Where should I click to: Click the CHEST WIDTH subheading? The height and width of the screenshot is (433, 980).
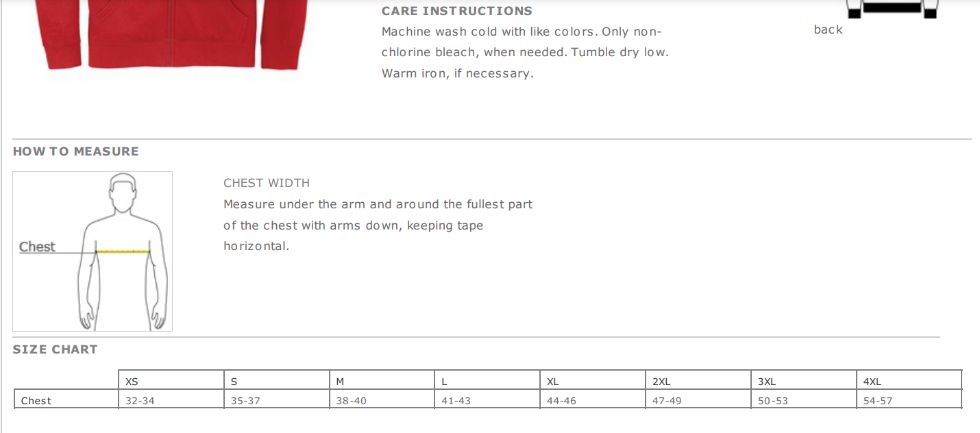pyautogui.click(x=267, y=183)
